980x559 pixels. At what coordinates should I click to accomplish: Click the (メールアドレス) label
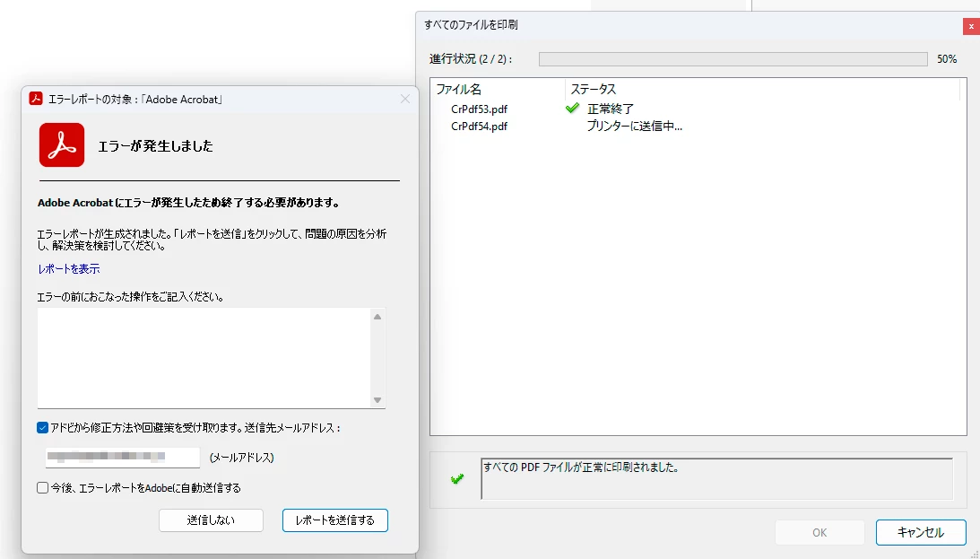coord(241,458)
